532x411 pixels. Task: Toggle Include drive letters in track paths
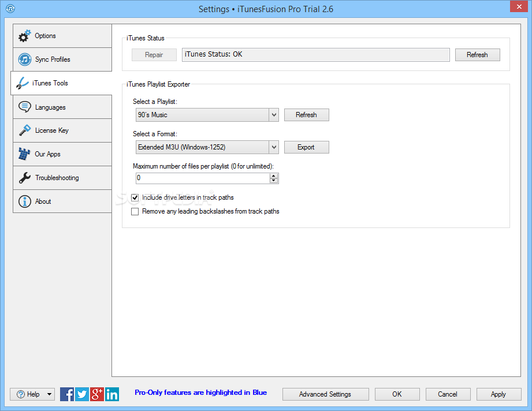coord(135,197)
